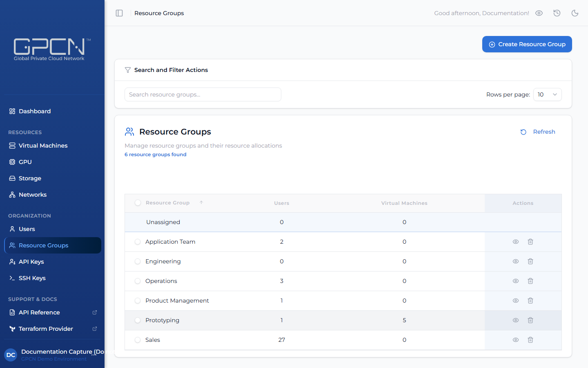Delete Operations group trash icon
The width and height of the screenshot is (588, 368).
tap(530, 281)
